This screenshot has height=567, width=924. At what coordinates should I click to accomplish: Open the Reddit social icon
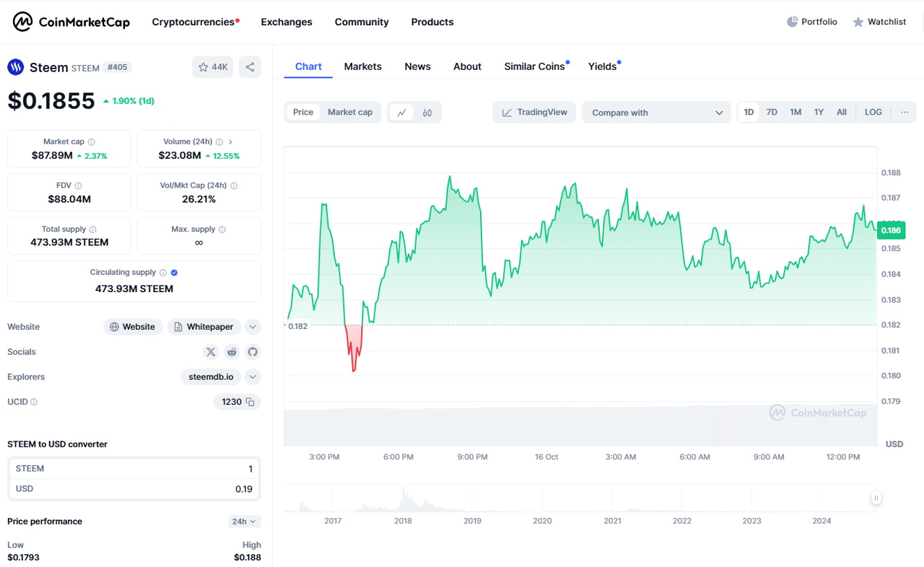[232, 352]
